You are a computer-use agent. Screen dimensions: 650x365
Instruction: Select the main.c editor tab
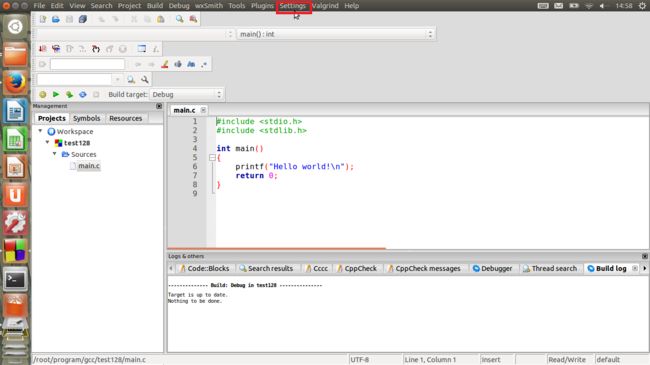pyautogui.click(x=184, y=110)
